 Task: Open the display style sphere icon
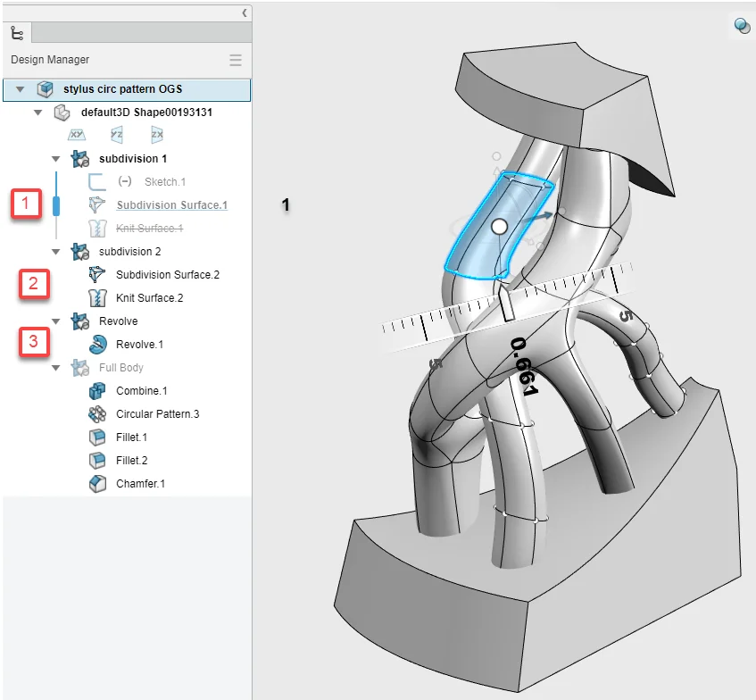coord(742,26)
